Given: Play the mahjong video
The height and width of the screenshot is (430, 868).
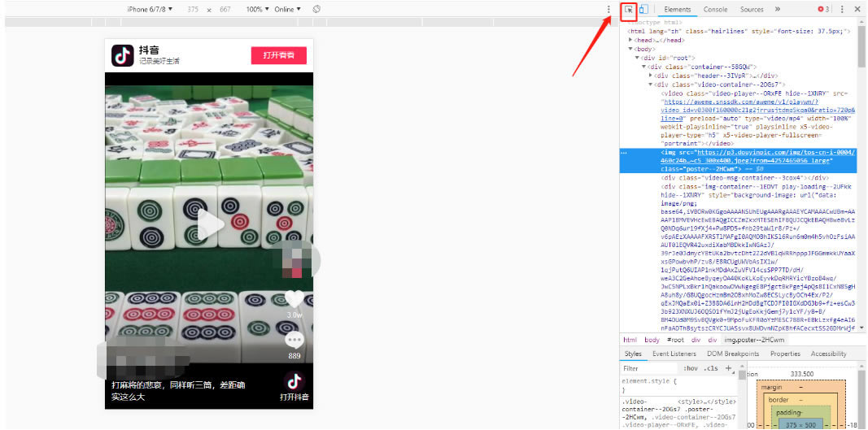Looking at the screenshot, I should (211, 224).
